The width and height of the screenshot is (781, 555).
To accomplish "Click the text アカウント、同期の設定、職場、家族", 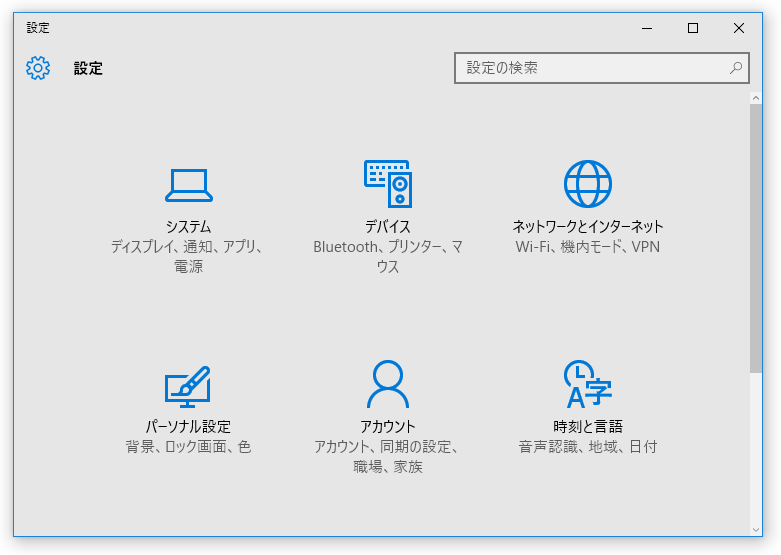I will (x=387, y=456).
